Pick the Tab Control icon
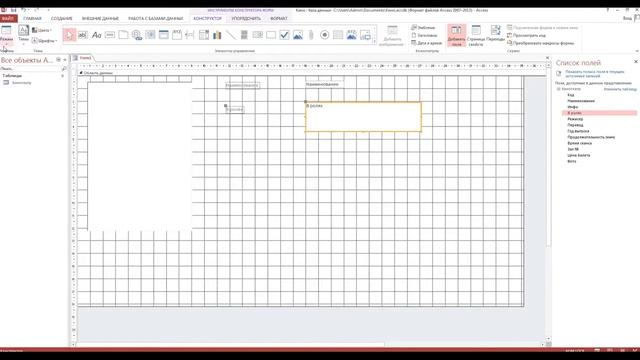 (x=123, y=35)
